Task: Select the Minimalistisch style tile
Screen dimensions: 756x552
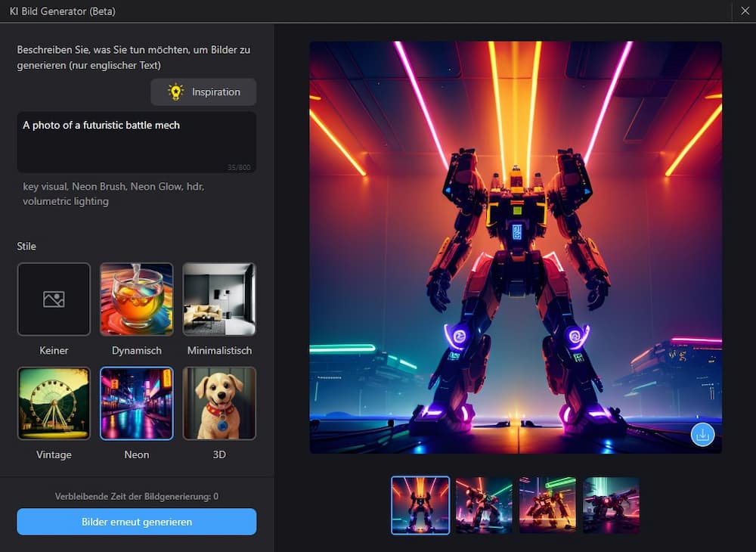Action: 219,299
